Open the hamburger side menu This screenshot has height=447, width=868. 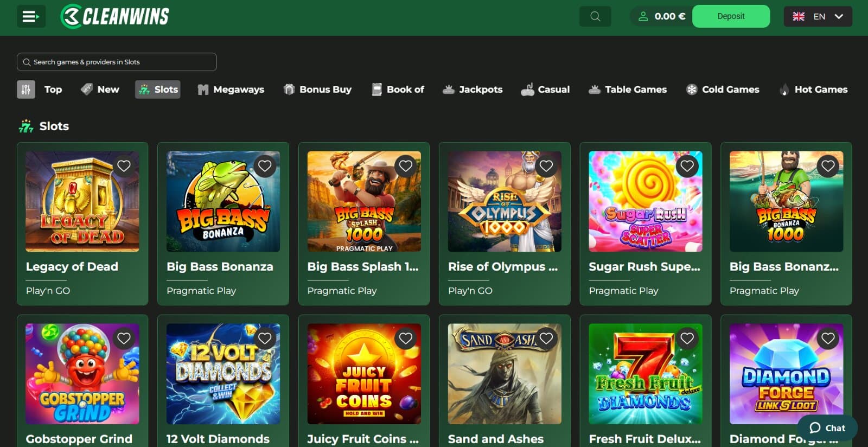pos(31,16)
